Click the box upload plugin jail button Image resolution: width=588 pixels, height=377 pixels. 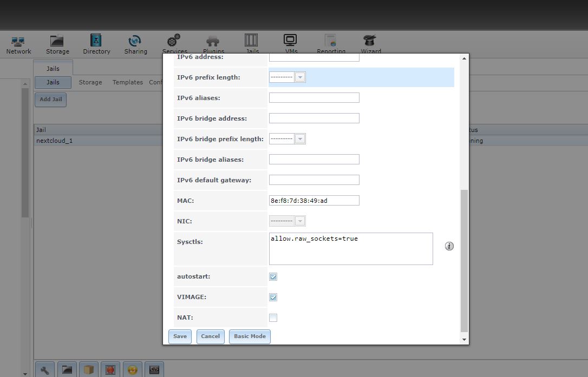(89, 369)
